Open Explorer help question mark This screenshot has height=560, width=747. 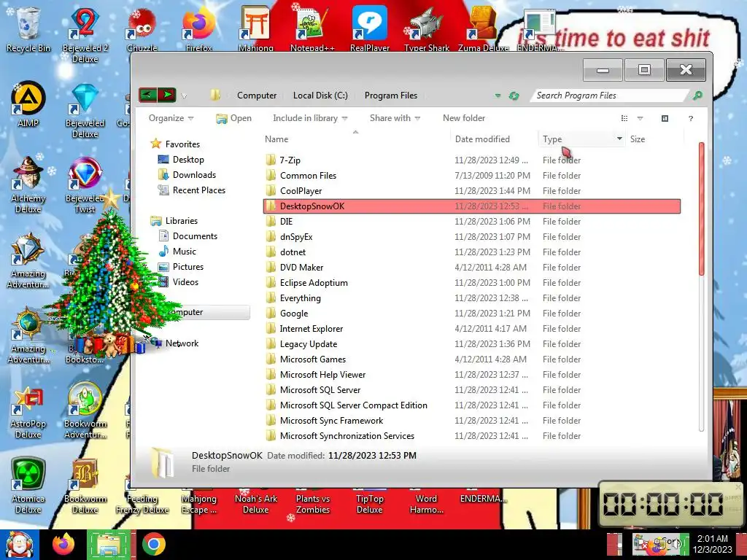tap(690, 119)
